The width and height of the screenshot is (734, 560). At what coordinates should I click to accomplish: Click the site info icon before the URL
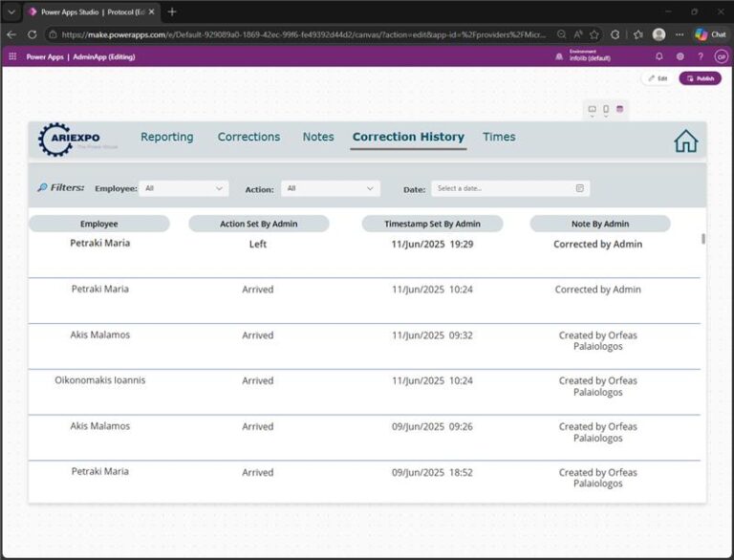click(53, 34)
